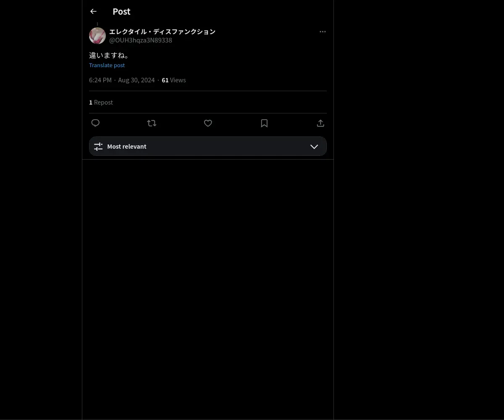Like the post with the heart icon
Image resolution: width=504 pixels, height=420 pixels.
[208, 123]
